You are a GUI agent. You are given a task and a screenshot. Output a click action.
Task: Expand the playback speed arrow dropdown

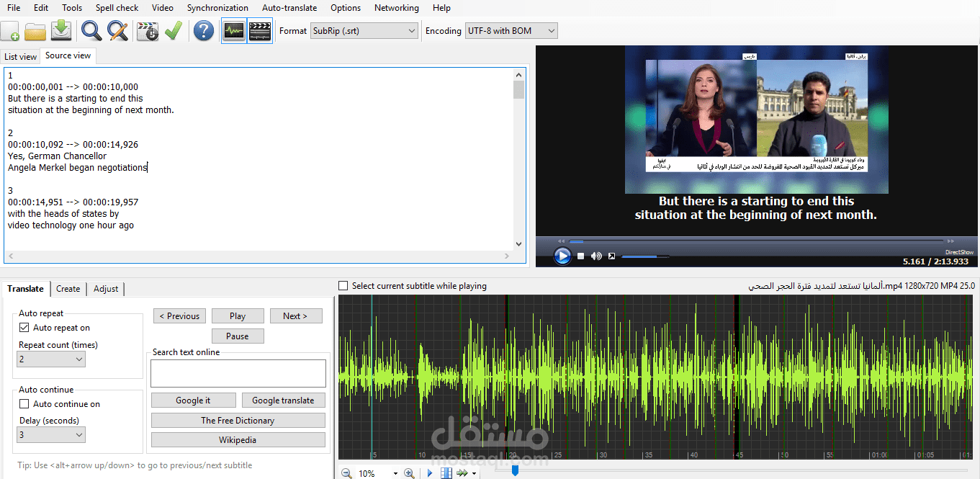pos(474,474)
